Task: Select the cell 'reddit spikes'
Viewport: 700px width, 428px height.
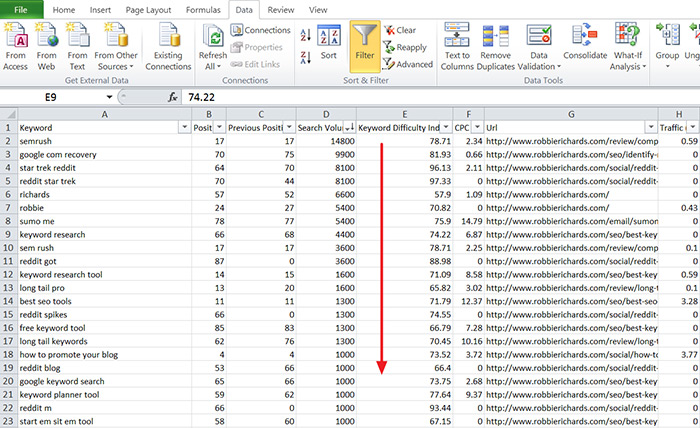Action: pos(104,315)
